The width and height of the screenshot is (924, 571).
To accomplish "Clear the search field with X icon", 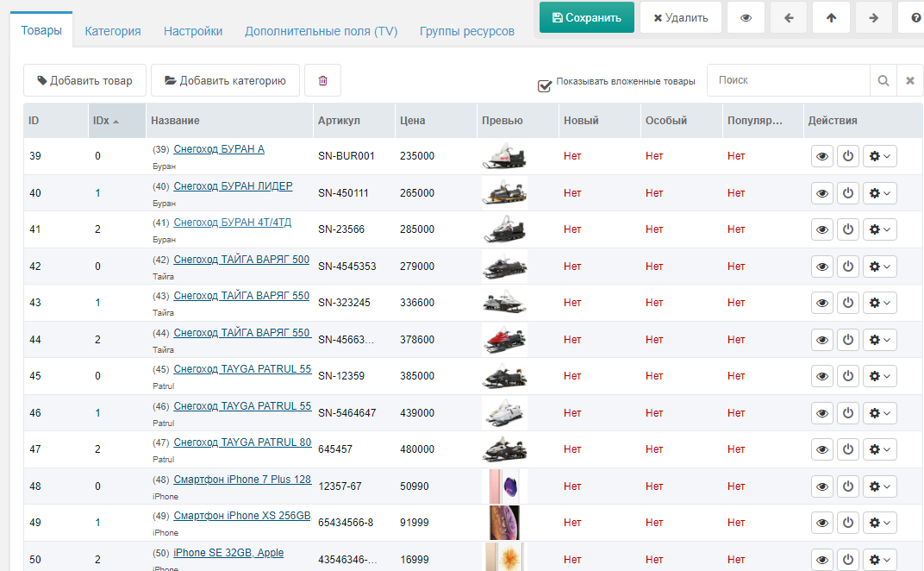I will [910, 80].
